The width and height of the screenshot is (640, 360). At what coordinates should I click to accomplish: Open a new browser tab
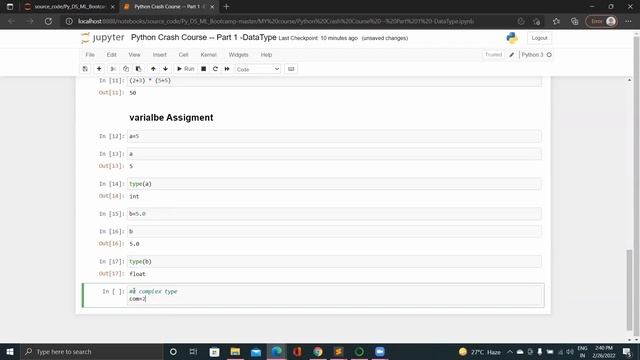(x=227, y=7)
